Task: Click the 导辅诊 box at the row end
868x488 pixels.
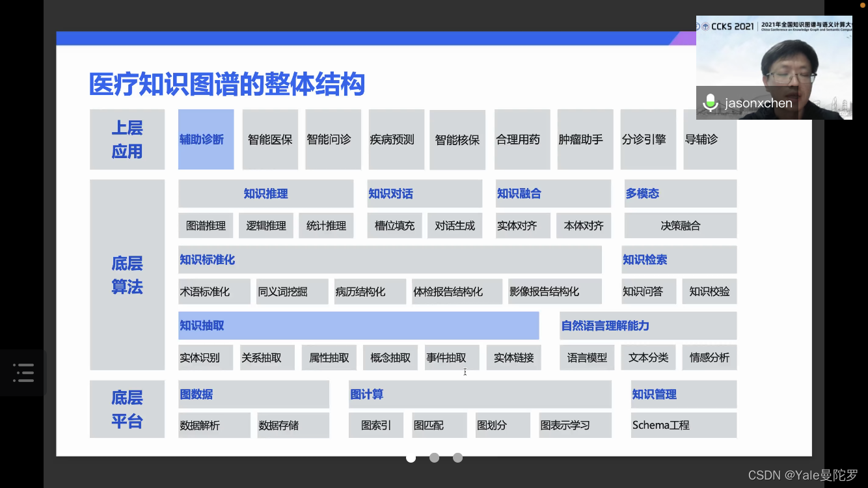Action: [x=710, y=139]
